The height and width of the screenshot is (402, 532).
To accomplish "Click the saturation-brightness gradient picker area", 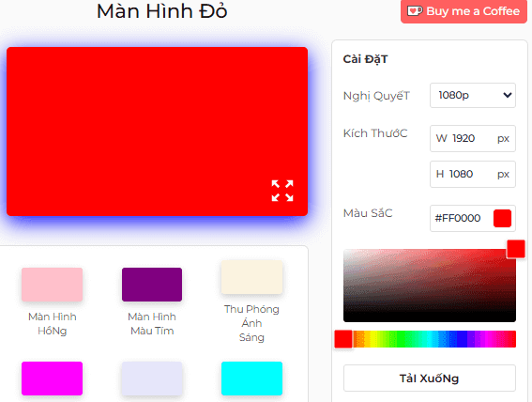I will point(430,286).
